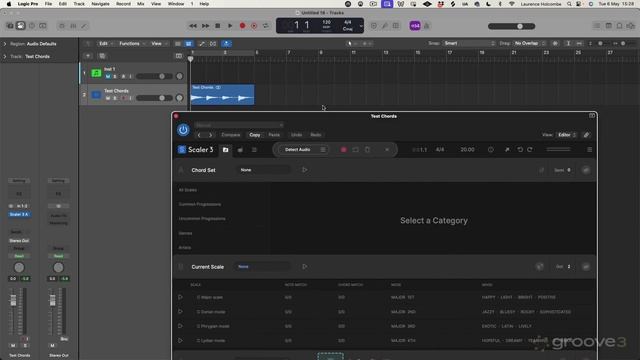Screen dimensions: 640x360
Task: Open the plugin preset name dropdown
Action: click(239, 125)
